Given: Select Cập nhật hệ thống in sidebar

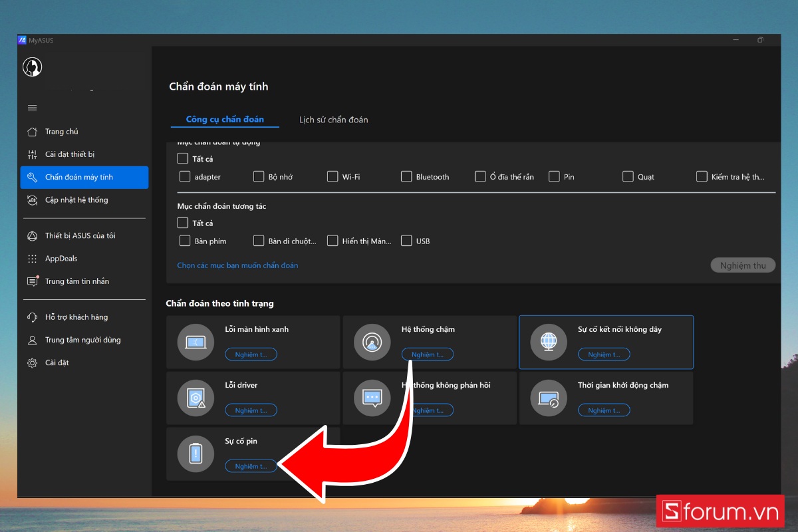Looking at the screenshot, I should pyautogui.click(x=76, y=200).
